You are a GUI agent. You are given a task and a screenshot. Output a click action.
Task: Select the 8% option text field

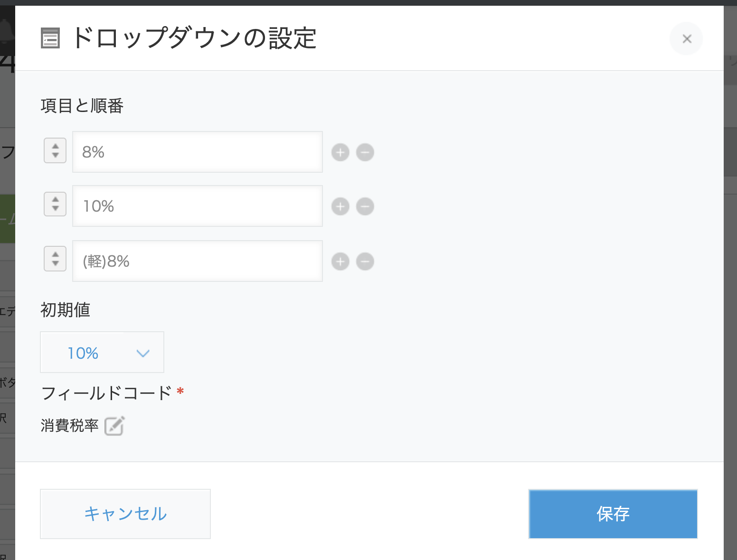pos(197,152)
